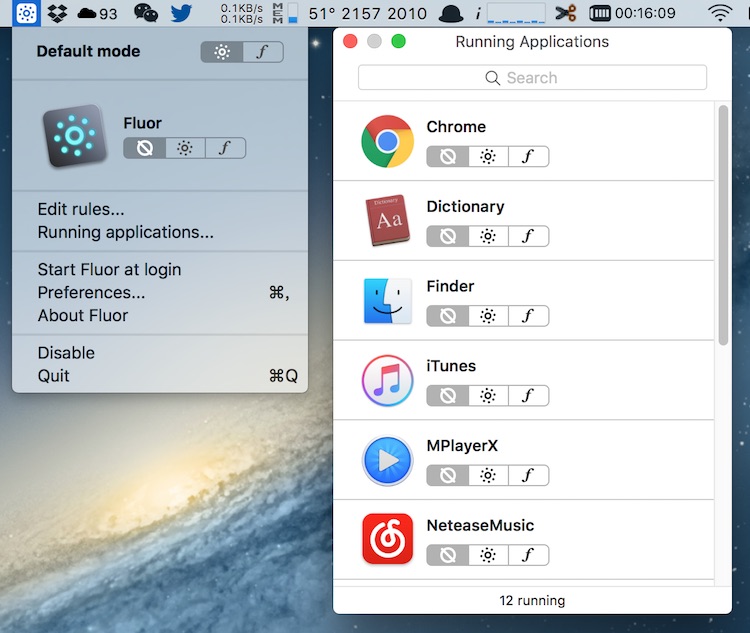Set MPlayerX to function keys (f) mode
This screenshot has height=633, width=750.
pos(528,475)
